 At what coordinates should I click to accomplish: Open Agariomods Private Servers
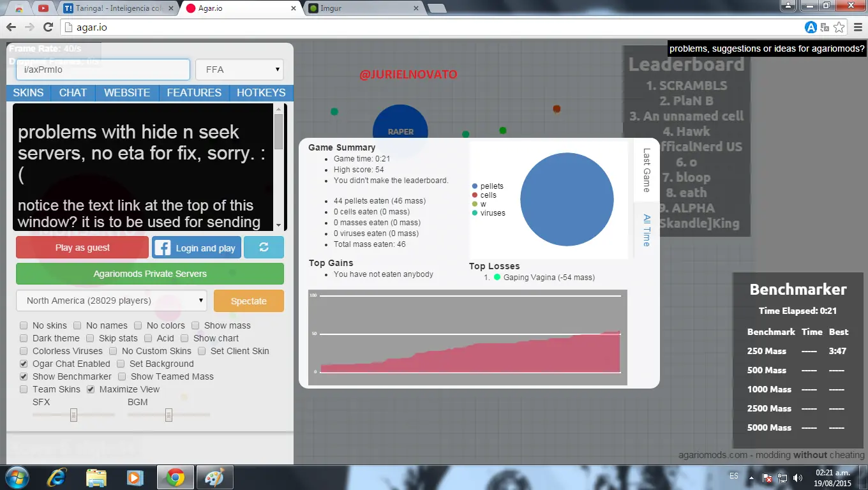pos(150,274)
